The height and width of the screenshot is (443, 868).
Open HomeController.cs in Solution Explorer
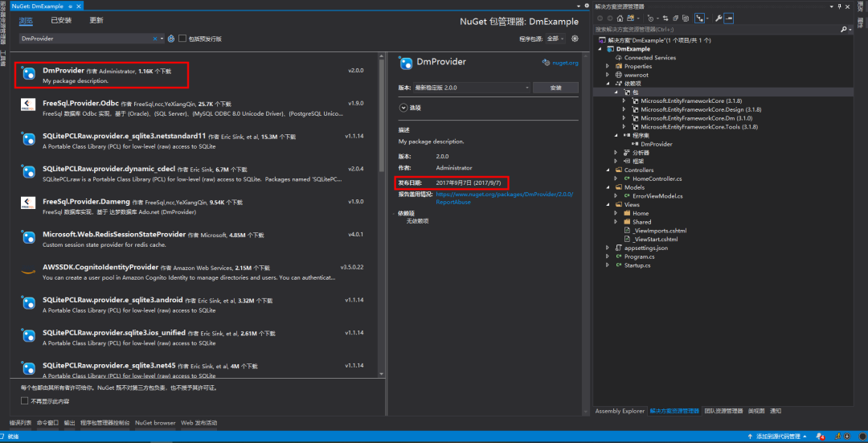click(657, 178)
